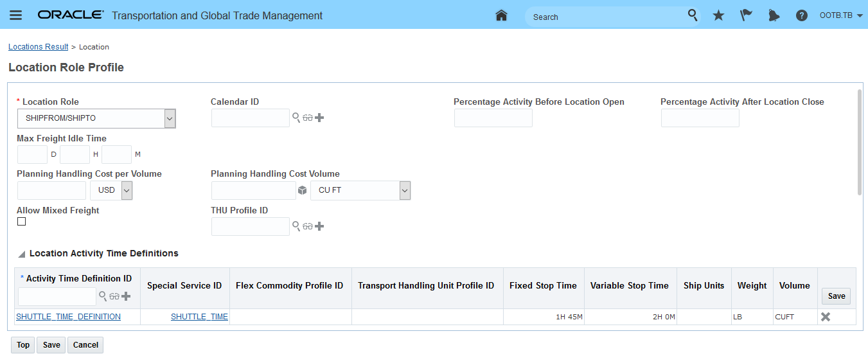Click the search magnifier in the top bar
The image size is (868, 356).
[693, 15]
